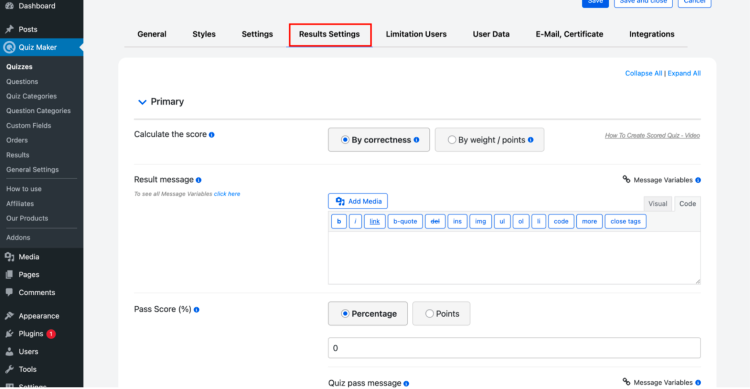750x389 pixels.
Task: Select By weight / points radio button
Action: point(452,140)
